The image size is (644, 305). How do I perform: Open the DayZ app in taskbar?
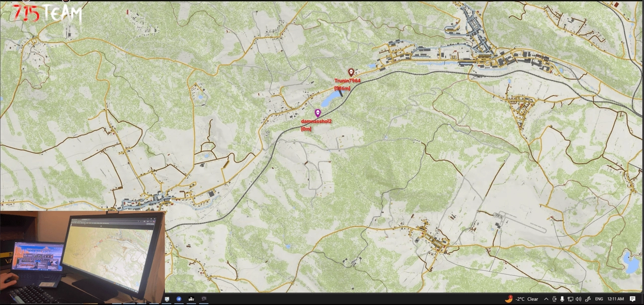[191, 299]
